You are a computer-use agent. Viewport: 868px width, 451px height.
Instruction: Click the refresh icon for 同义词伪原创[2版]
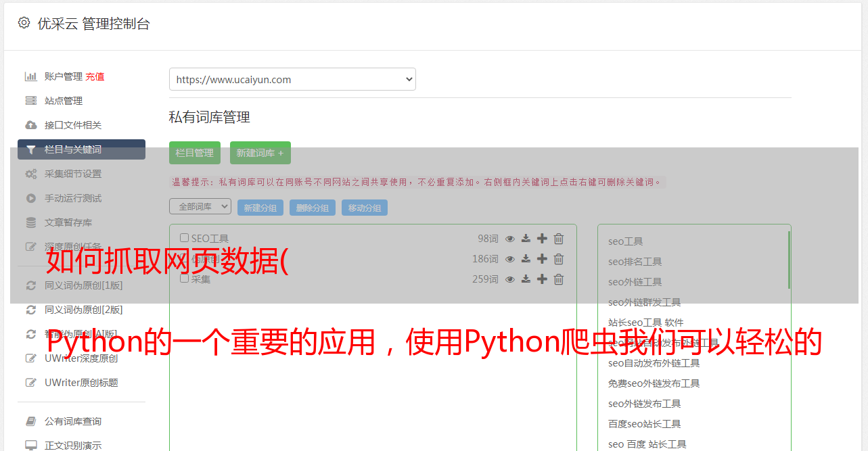point(31,310)
